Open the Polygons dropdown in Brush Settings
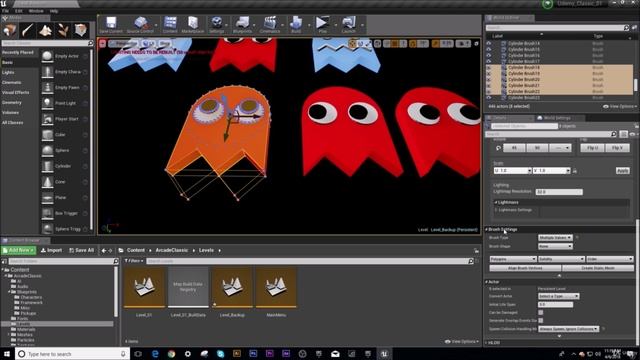 tap(513, 259)
